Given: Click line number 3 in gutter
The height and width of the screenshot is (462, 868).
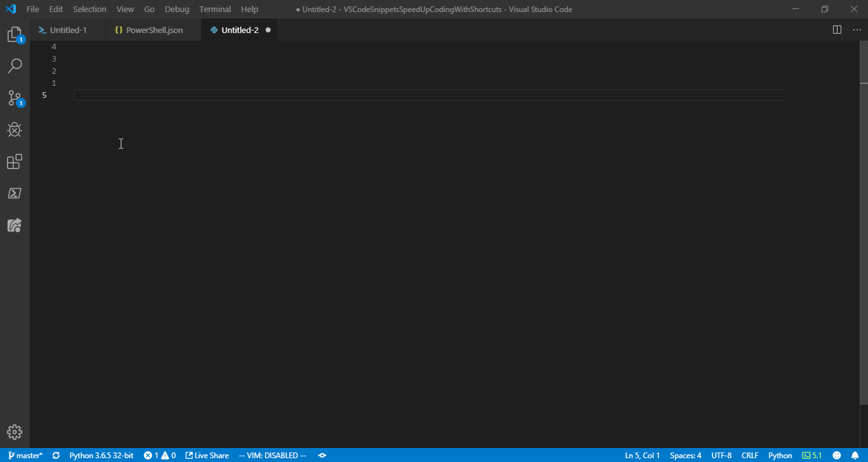Looking at the screenshot, I should 54,59.
